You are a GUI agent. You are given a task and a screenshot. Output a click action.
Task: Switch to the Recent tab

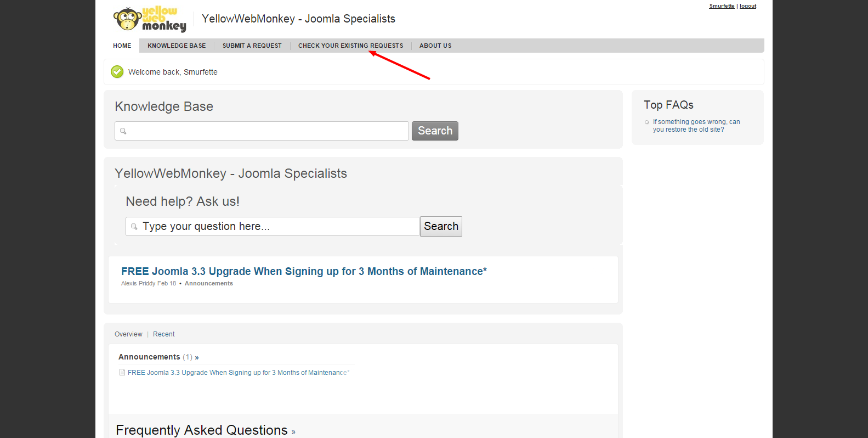164,334
